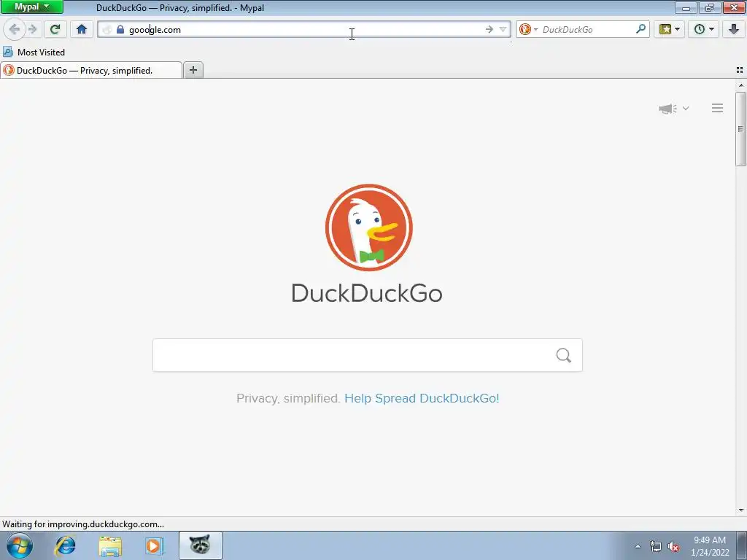Click the padlock site identity icon
The height and width of the screenshot is (560, 747).
pos(120,29)
